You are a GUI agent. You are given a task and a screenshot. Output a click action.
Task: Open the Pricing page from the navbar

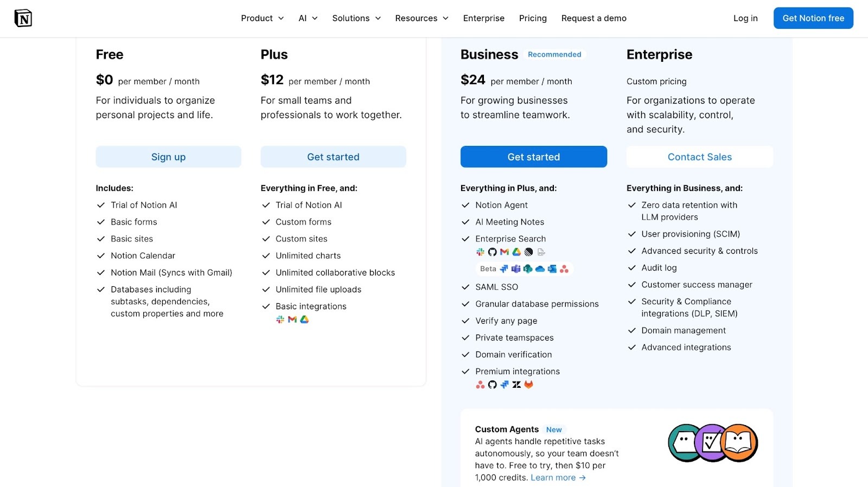(533, 18)
